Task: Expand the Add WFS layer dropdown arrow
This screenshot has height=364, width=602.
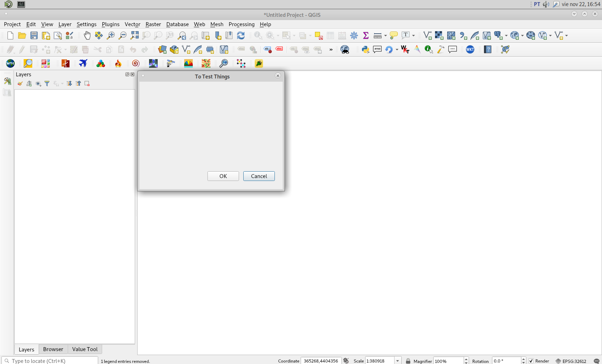Action: [x=550, y=35]
